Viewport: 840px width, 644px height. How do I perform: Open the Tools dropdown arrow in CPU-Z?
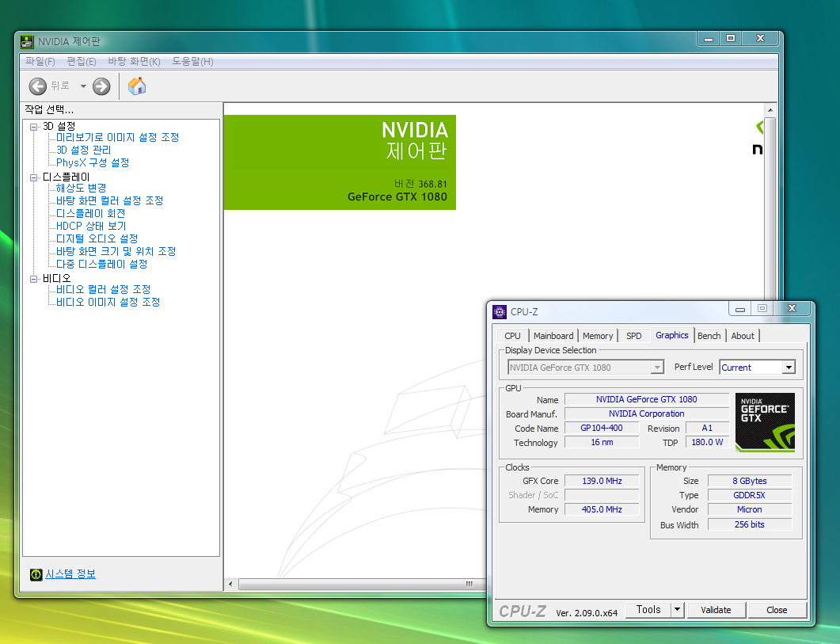tap(677, 610)
